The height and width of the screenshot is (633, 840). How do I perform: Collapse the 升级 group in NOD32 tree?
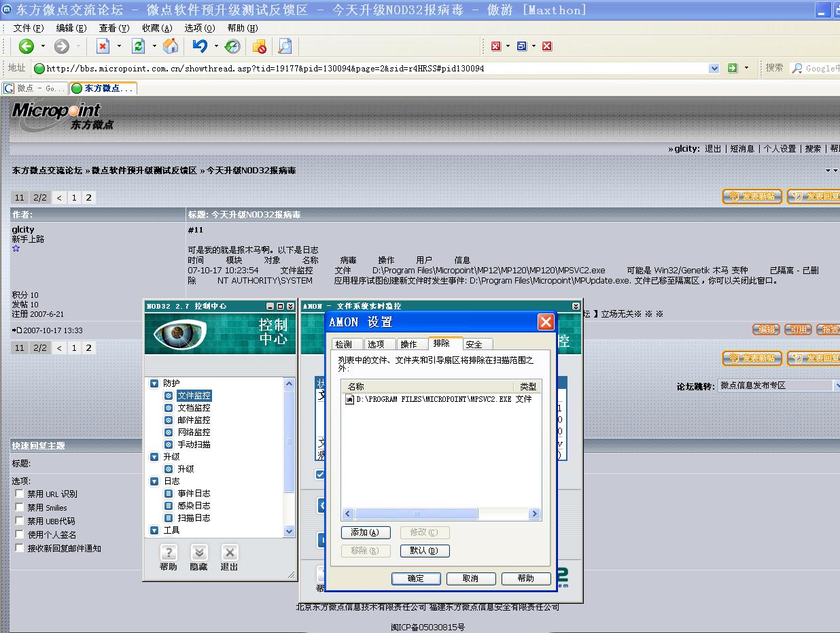154,457
